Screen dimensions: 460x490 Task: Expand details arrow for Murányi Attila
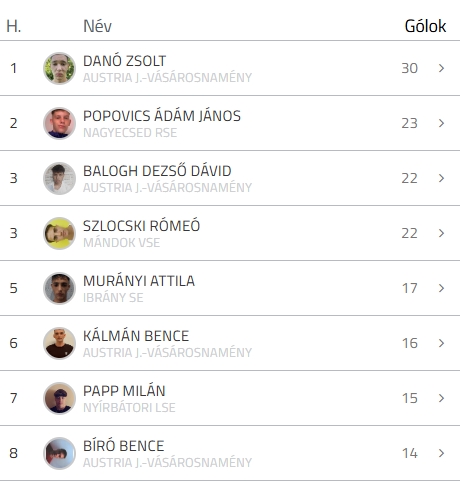coord(441,288)
